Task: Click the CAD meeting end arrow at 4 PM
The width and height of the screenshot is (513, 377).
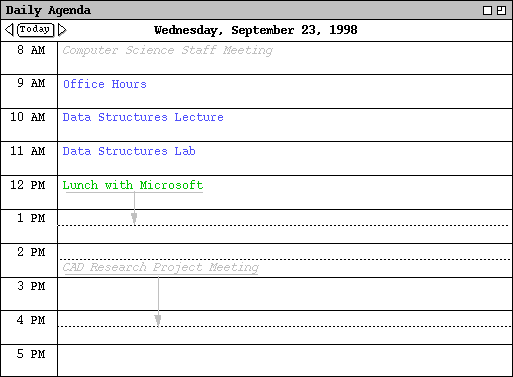Action: pos(158,320)
